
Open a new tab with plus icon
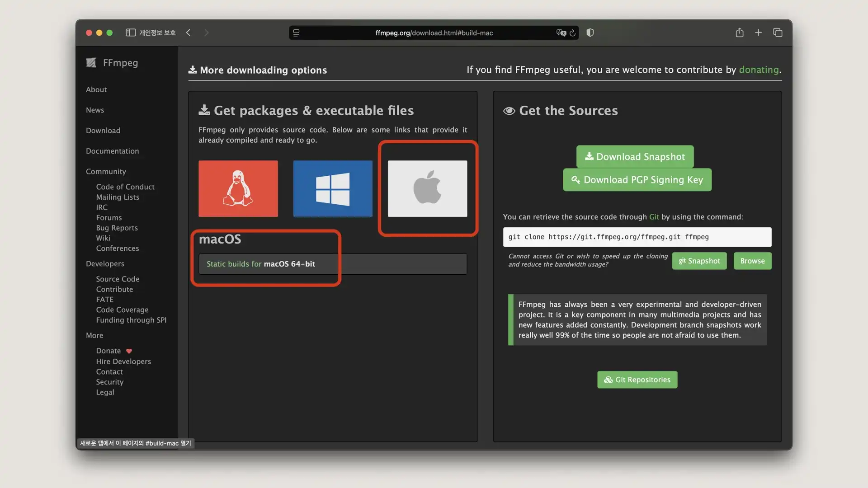[759, 33]
